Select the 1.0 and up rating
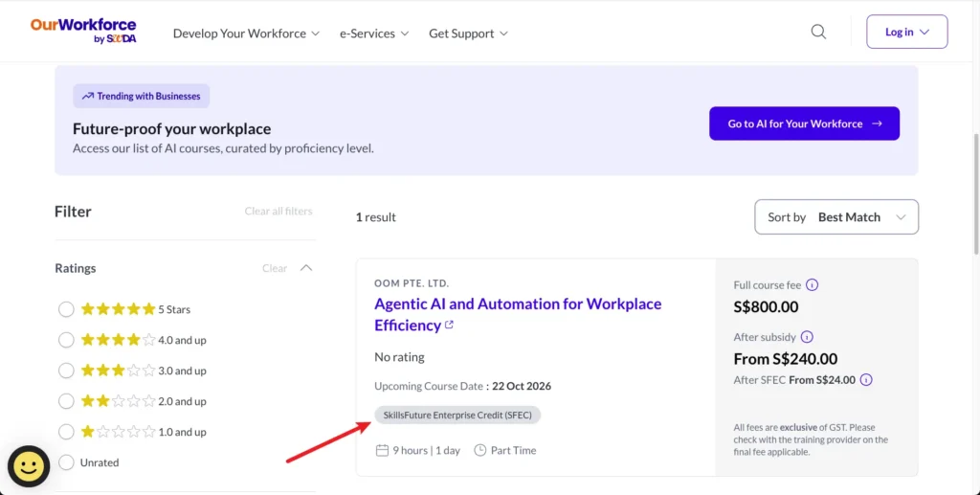Viewport: 980px width, 495px height. click(66, 432)
